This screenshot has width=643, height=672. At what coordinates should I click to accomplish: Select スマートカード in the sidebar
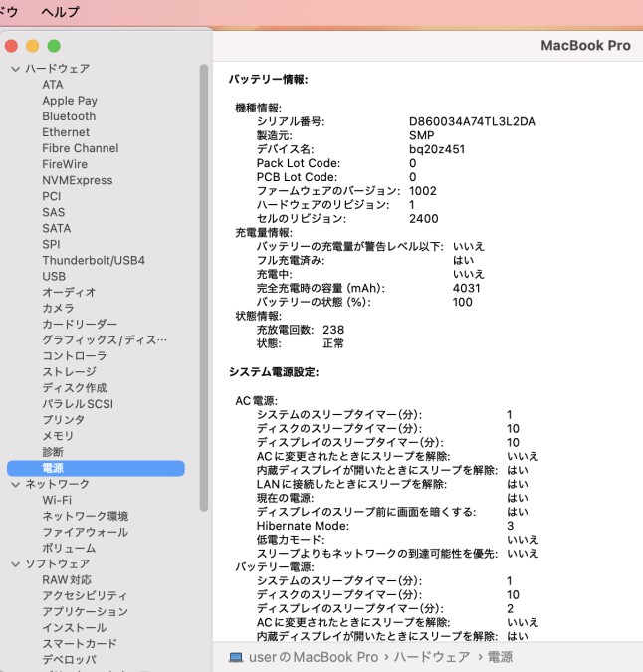[x=80, y=644]
